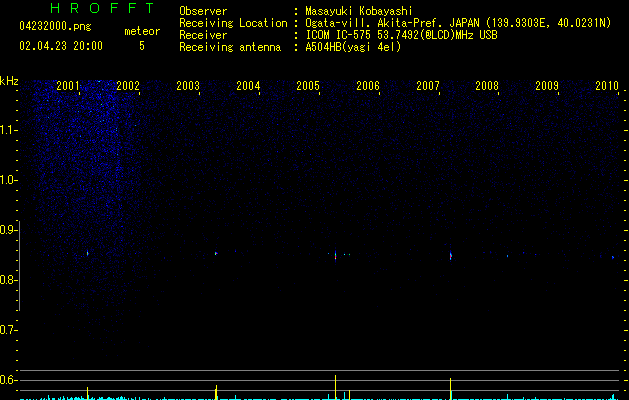Click the 2004 time axis label
The image size is (629, 400).
[x=248, y=86]
